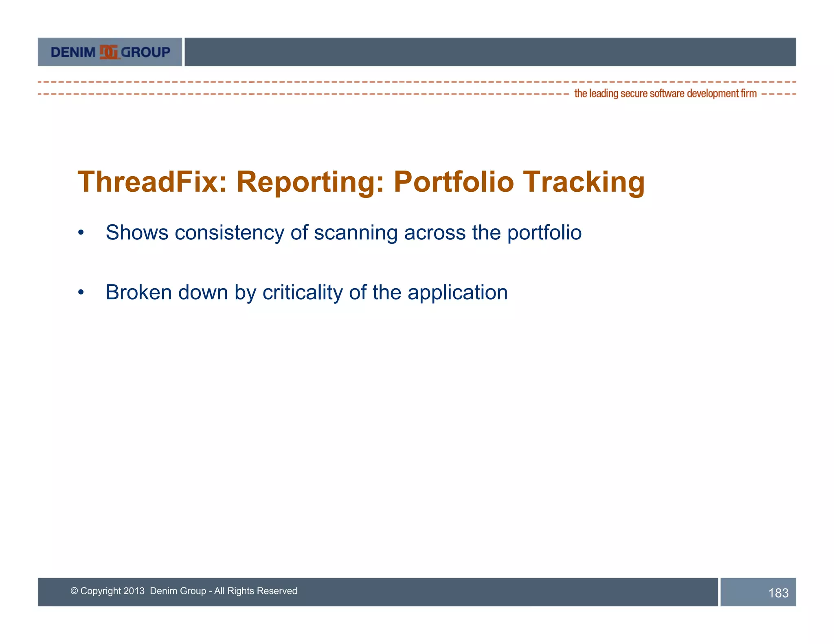The width and height of the screenshot is (834, 644).
Task: Click the All Rights Reserved footer text
Action: coord(256,591)
